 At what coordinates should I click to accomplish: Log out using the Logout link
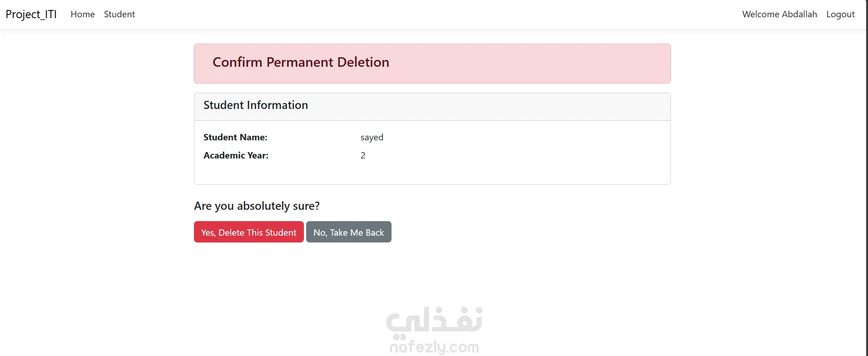pos(840,15)
